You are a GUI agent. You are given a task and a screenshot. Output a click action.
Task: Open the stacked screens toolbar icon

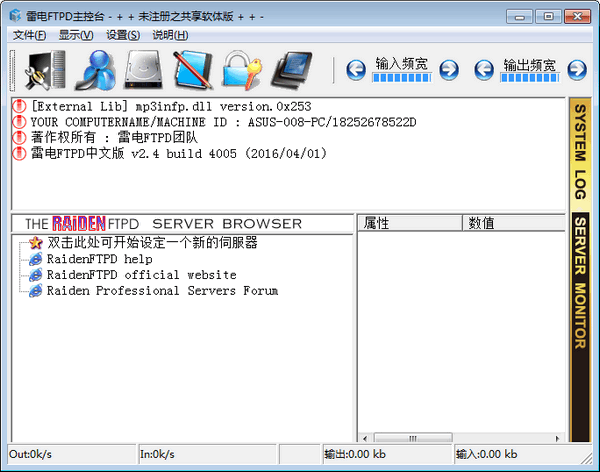coord(292,70)
